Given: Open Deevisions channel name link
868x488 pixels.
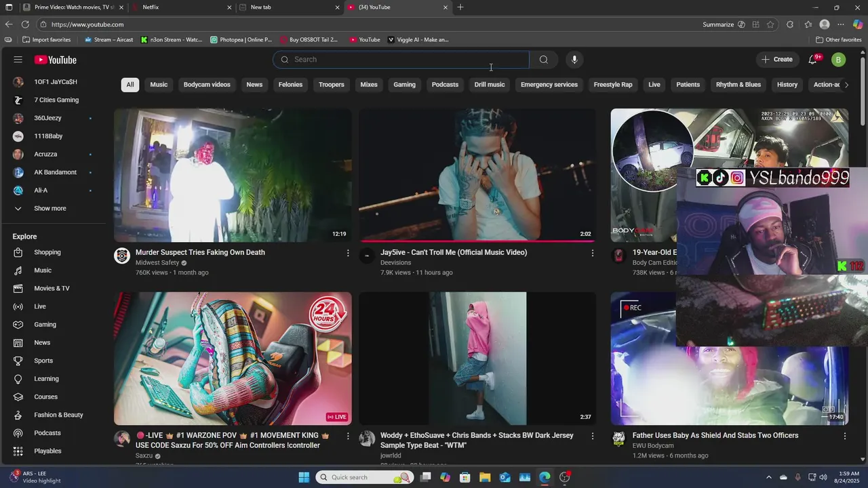Looking at the screenshot, I should click(396, 262).
